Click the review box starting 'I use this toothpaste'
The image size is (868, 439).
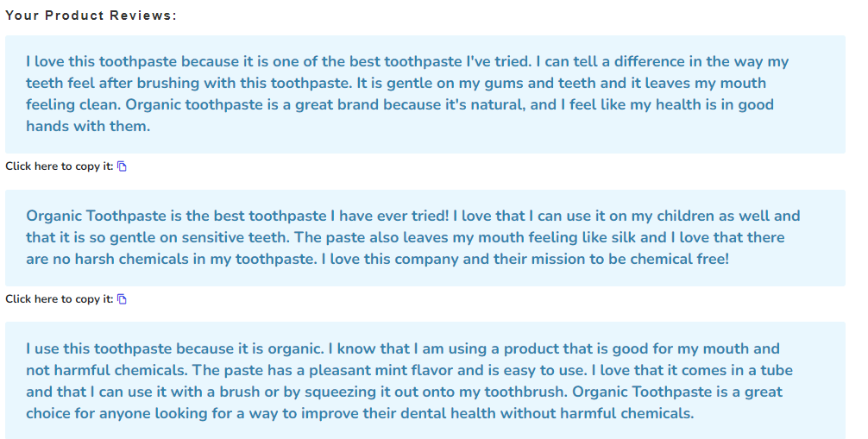(x=425, y=380)
